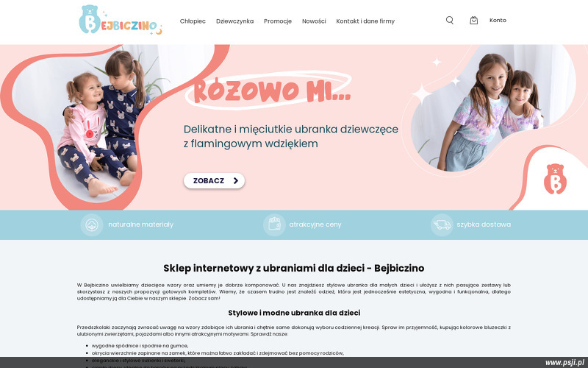The height and width of the screenshot is (368, 588).
Task: Open Kontakt i dane firmy
Action: 365,21
